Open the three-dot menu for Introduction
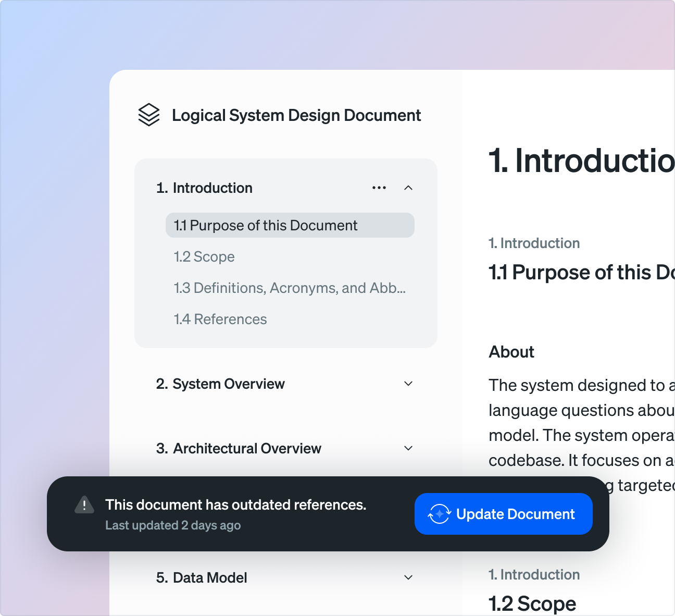 click(x=379, y=188)
